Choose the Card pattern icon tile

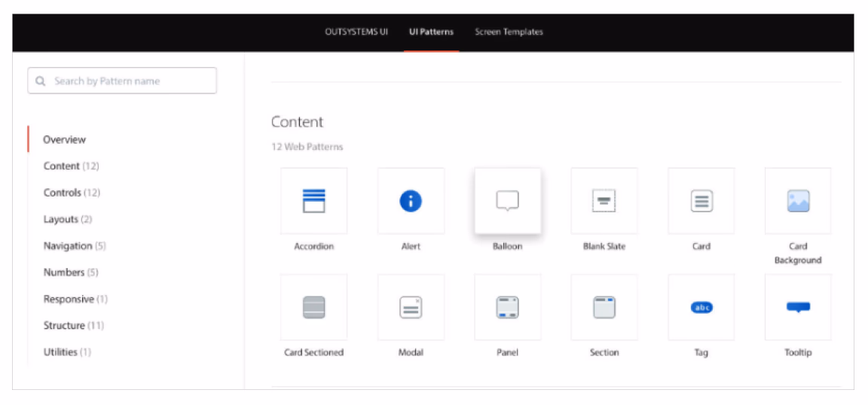(701, 201)
